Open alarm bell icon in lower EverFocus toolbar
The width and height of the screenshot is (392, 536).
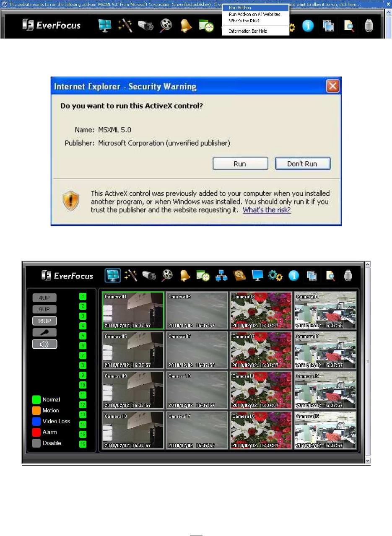[x=185, y=275]
